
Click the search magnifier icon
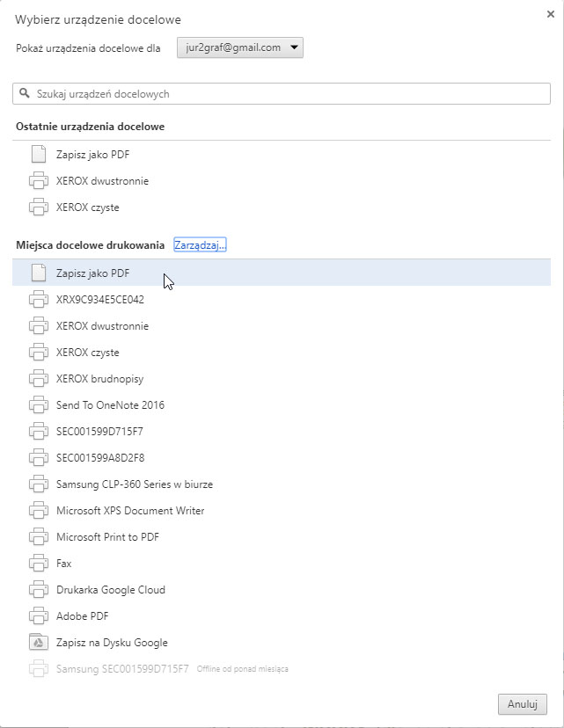pyautogui.click(x=26, y=93)
